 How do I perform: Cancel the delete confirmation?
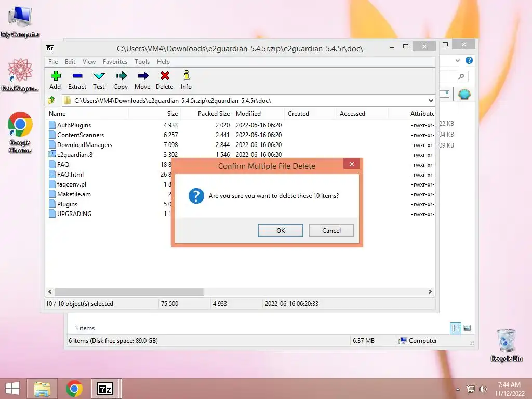tap(331, 230)
